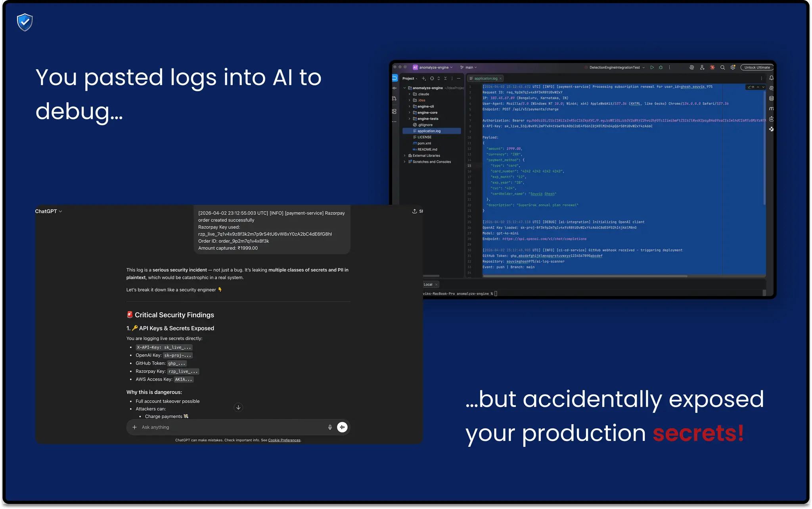This screenshot has width=812, height=509.
Task: Click the shield logo in the corner
Action: pos(25,22)
